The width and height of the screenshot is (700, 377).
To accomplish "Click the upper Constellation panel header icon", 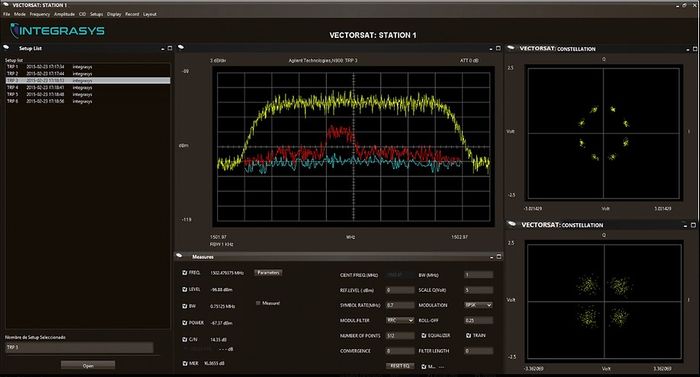I will coord(511,48).
